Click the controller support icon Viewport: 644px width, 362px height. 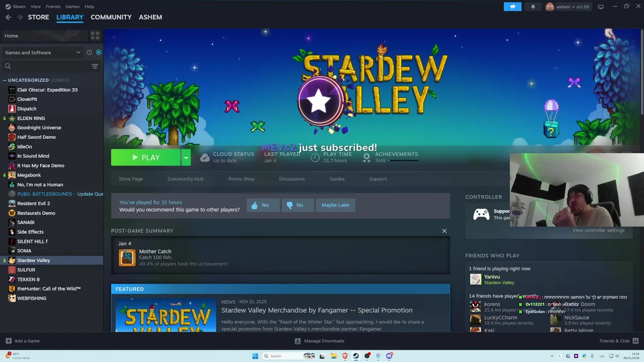(x=481, y=214)
